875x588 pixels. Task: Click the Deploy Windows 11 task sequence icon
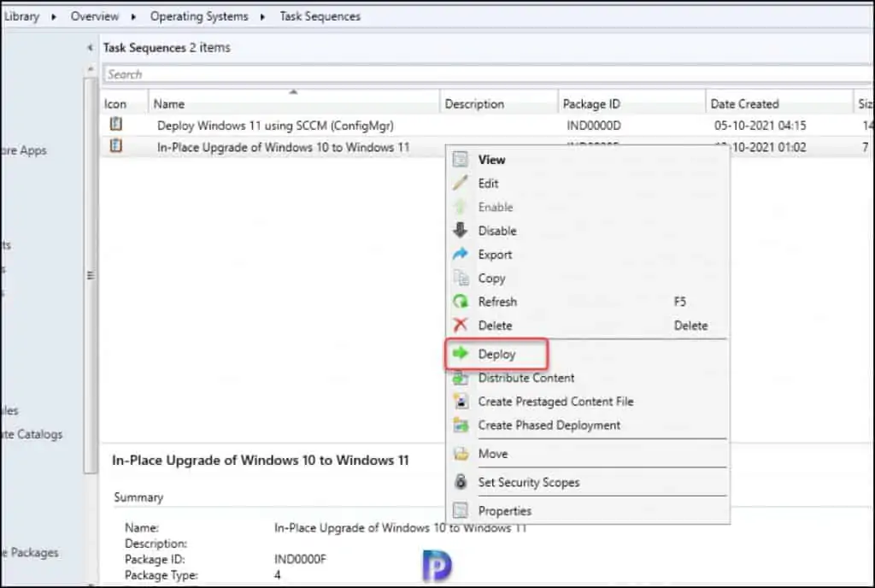click(115, 125)
